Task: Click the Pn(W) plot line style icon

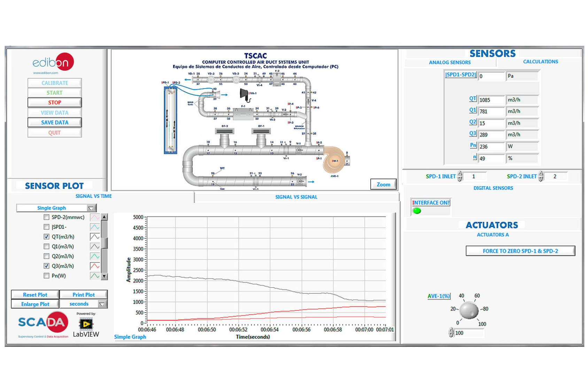Action: 95,276
